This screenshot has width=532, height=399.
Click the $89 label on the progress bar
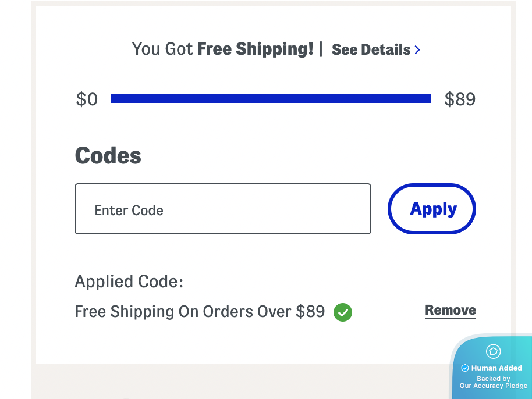tap(460, 99)
